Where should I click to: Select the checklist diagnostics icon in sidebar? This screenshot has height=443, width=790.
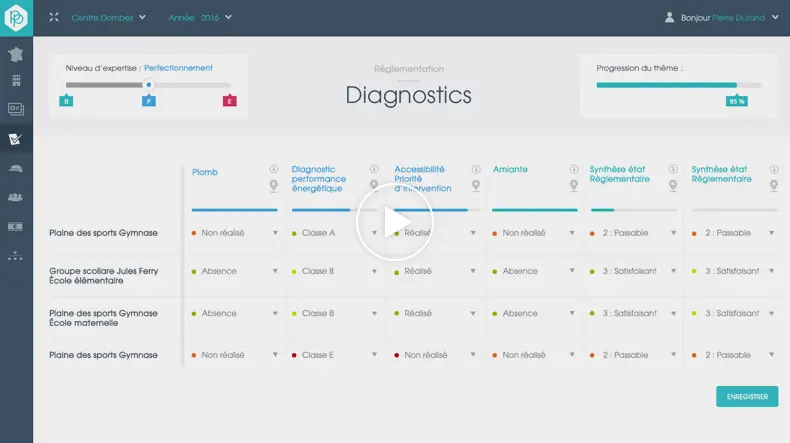[16, 139]
